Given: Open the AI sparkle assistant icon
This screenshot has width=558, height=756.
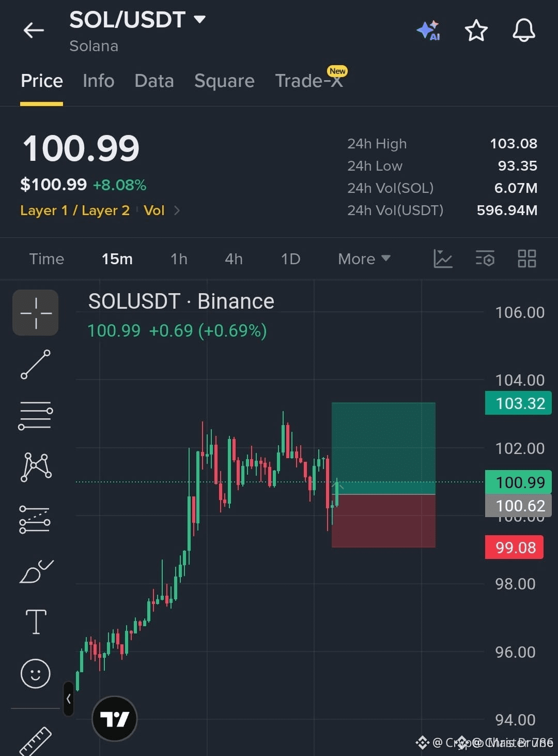Looking at the screenshot, I should pos(428,31).
